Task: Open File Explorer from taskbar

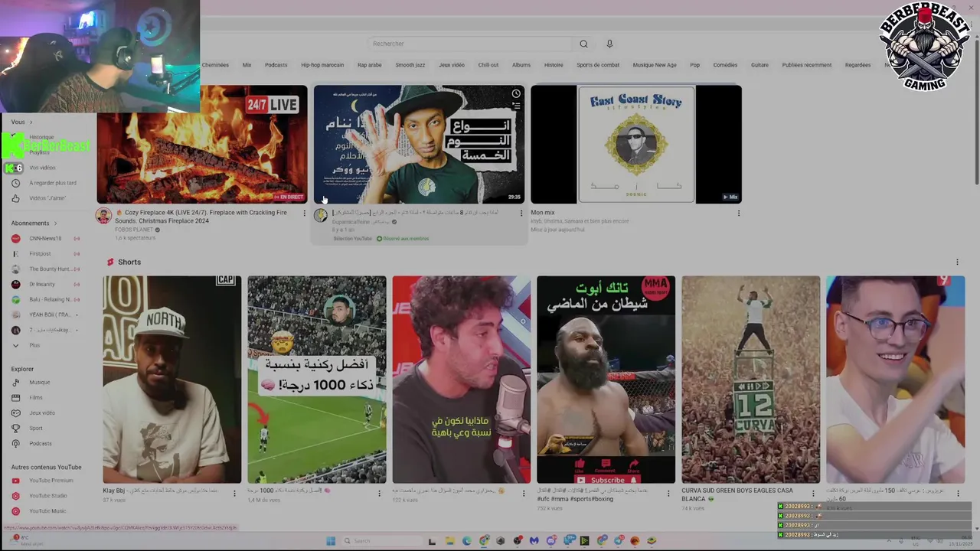Action: (x=450, y=541)
